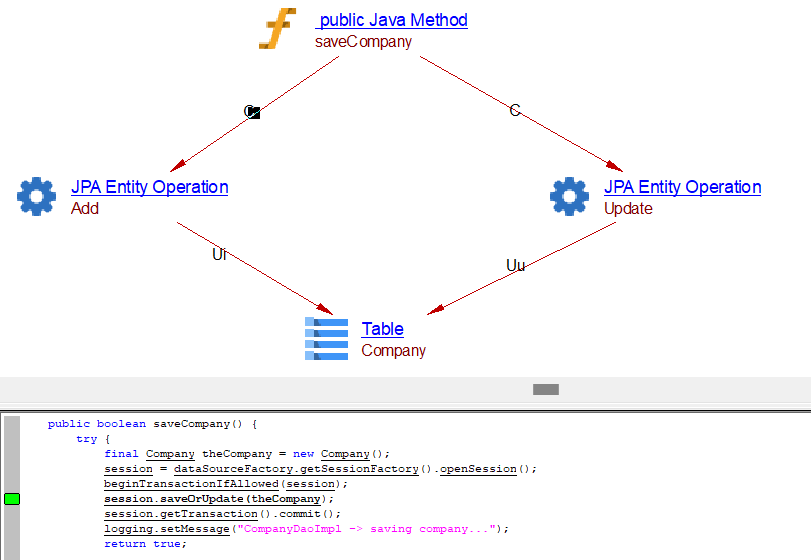Click the saveCompany node name text
Viewport: 811px width, 560px height.
(x=363, y=42)
